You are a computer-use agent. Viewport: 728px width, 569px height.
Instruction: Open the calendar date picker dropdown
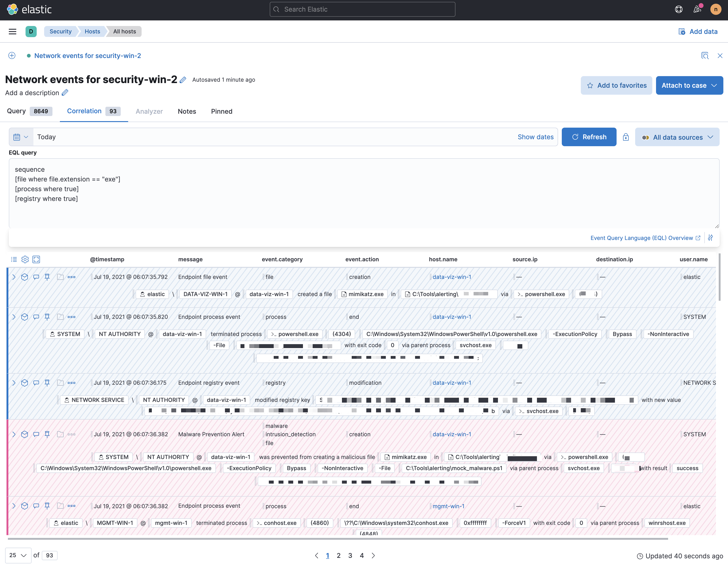pos(20,137)
